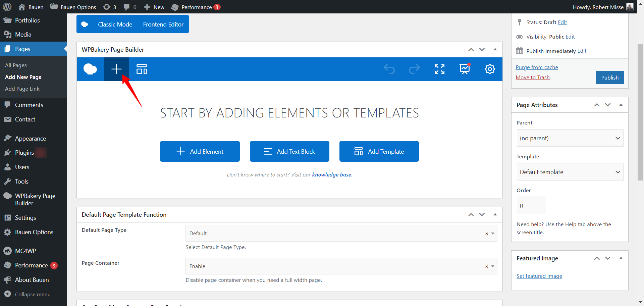Click Move to Trash link
644x306 pixels.
(533, 78)
